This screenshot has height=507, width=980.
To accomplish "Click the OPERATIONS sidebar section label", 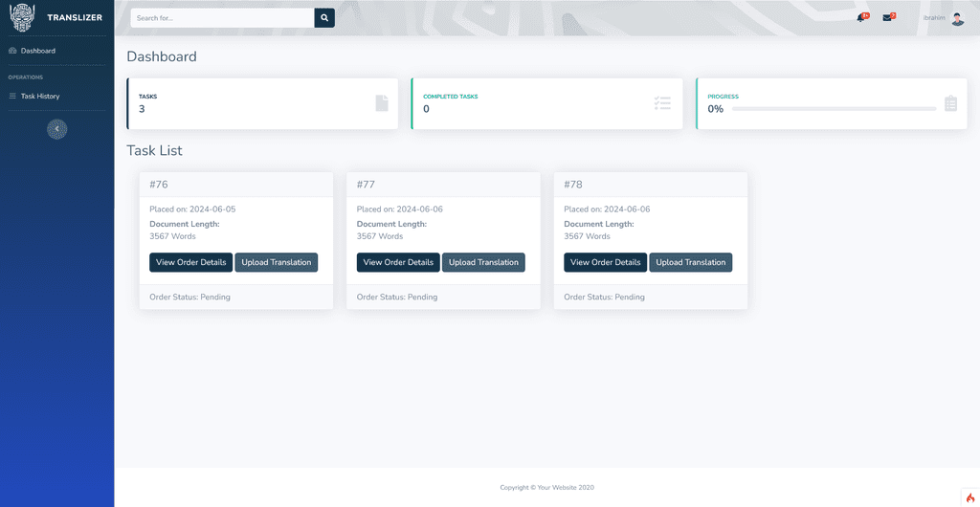I will 26,77.
